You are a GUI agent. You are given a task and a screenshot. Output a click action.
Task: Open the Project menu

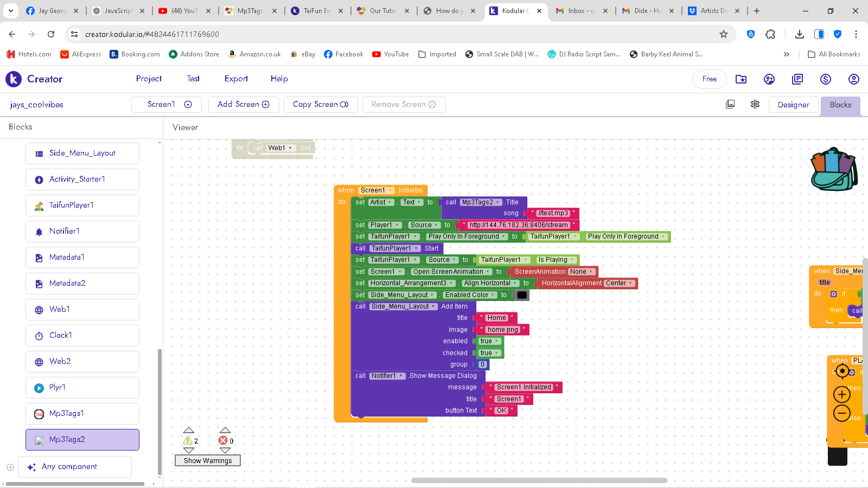pyautogui.click(x=149, y=79)
